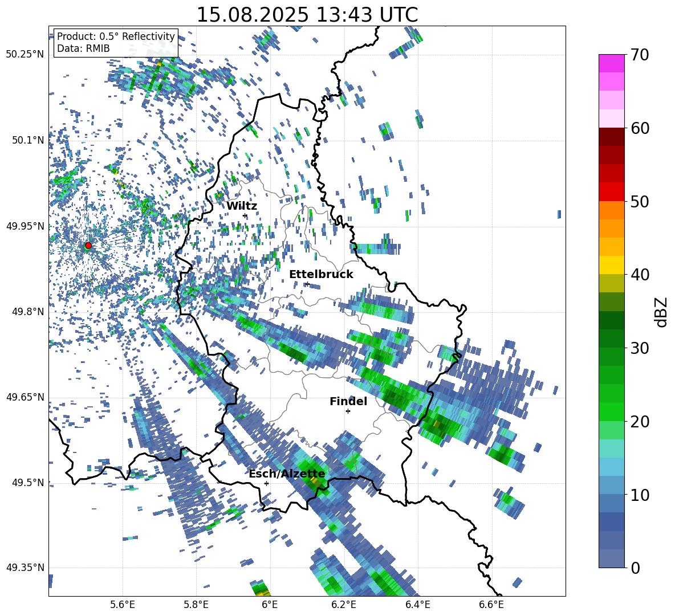Click the bright red colorbar segment at 50
This screenshot has height=616, width=675.
tap(611, 191)
